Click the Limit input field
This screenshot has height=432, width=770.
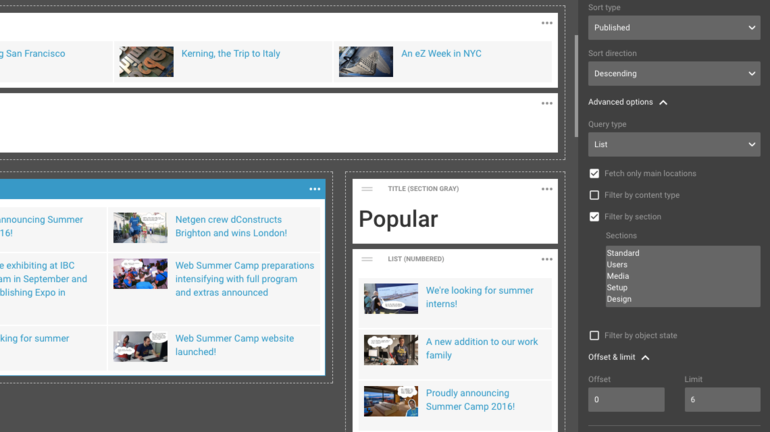[722, 400]
